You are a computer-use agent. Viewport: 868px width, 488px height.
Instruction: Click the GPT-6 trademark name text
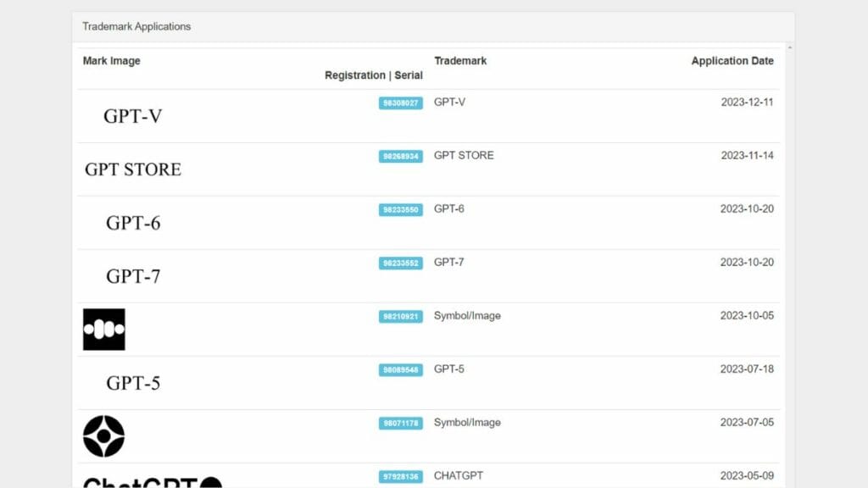coord(449,209)
